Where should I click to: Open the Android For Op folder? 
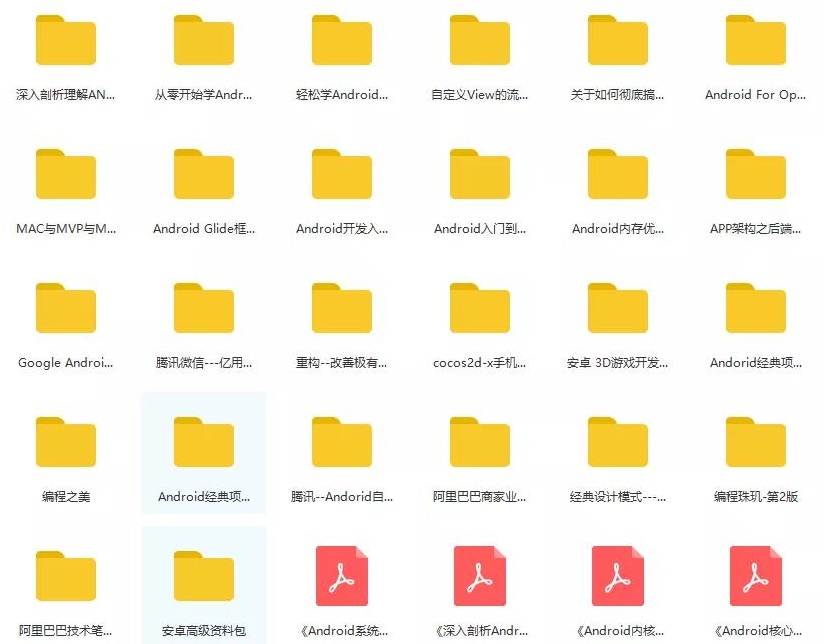(x=755, y=39)
